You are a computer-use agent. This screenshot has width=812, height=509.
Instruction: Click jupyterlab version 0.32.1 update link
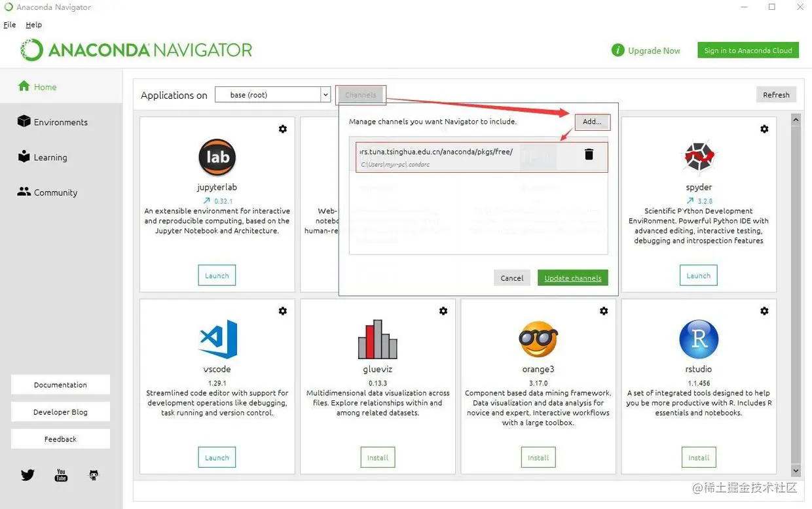tap(217, 201)
